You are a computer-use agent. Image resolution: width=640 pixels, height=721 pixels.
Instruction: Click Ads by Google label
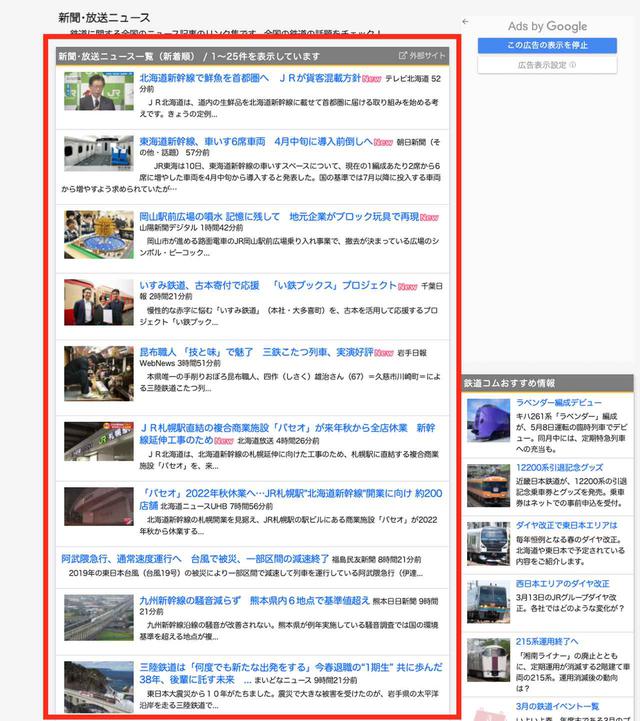coord(547,26)
